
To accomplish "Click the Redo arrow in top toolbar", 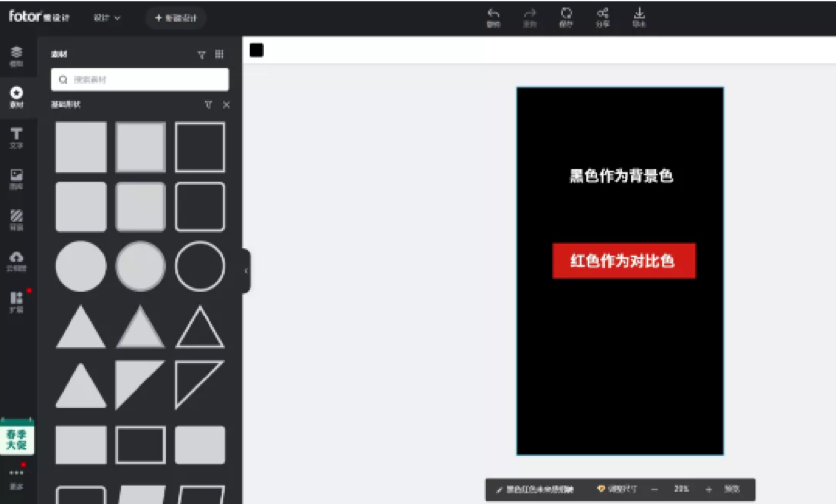I will pos(530,17).
